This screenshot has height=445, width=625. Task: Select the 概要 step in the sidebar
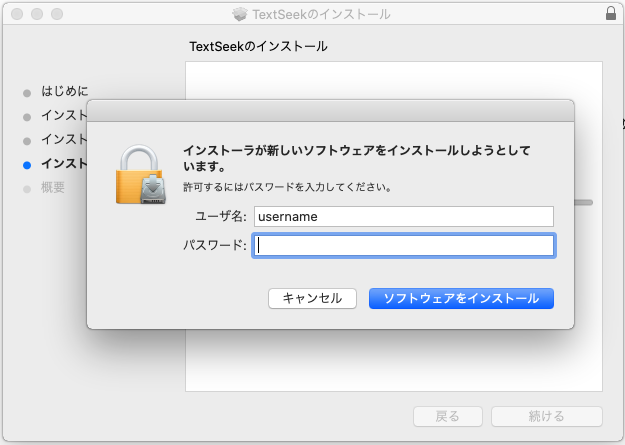point(53,188)
